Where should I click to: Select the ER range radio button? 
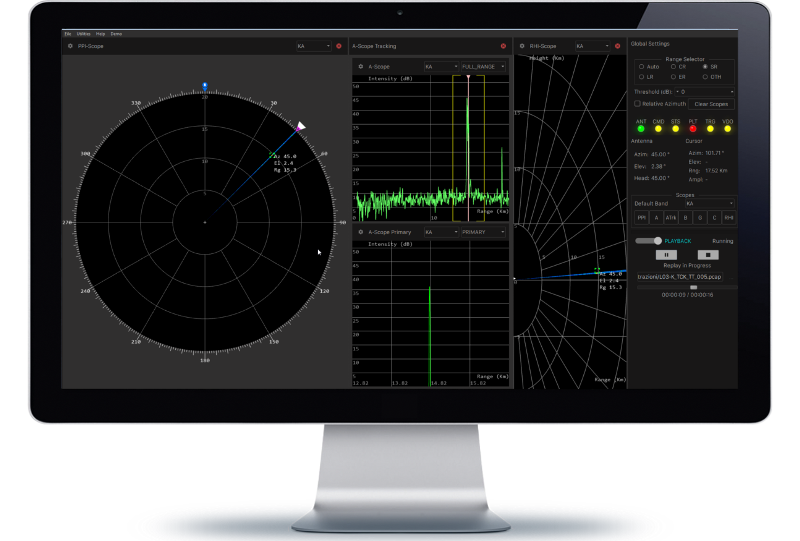673,77
